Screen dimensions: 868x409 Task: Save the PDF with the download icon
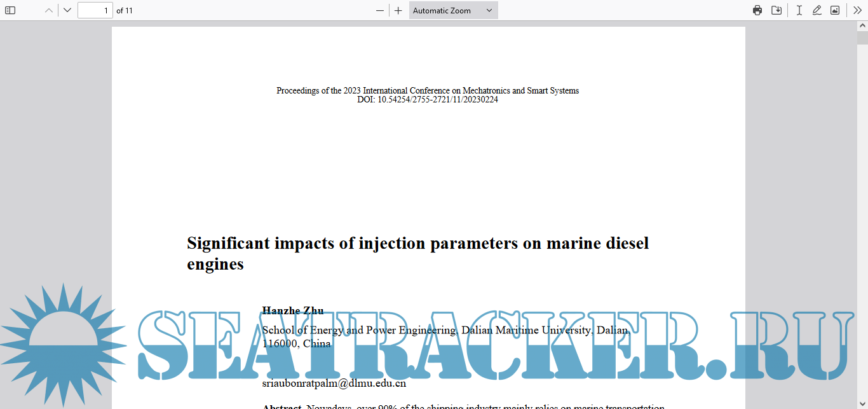tap(776, 10)
